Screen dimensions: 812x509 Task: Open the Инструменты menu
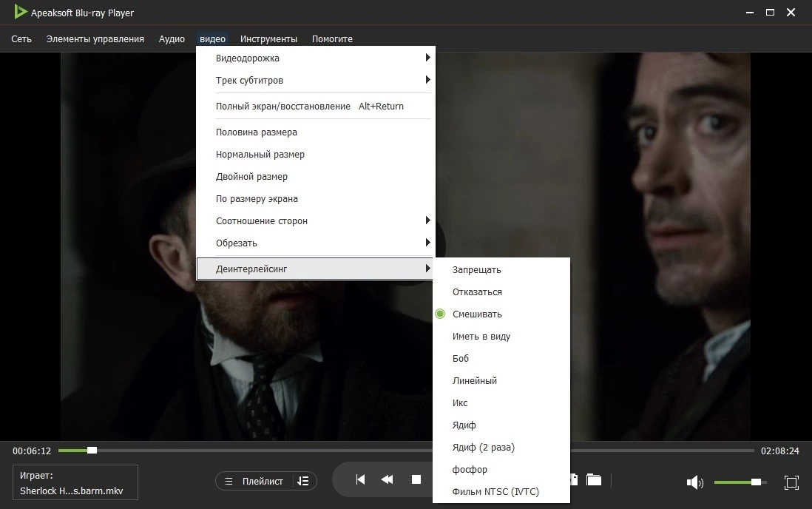point(268,39)
